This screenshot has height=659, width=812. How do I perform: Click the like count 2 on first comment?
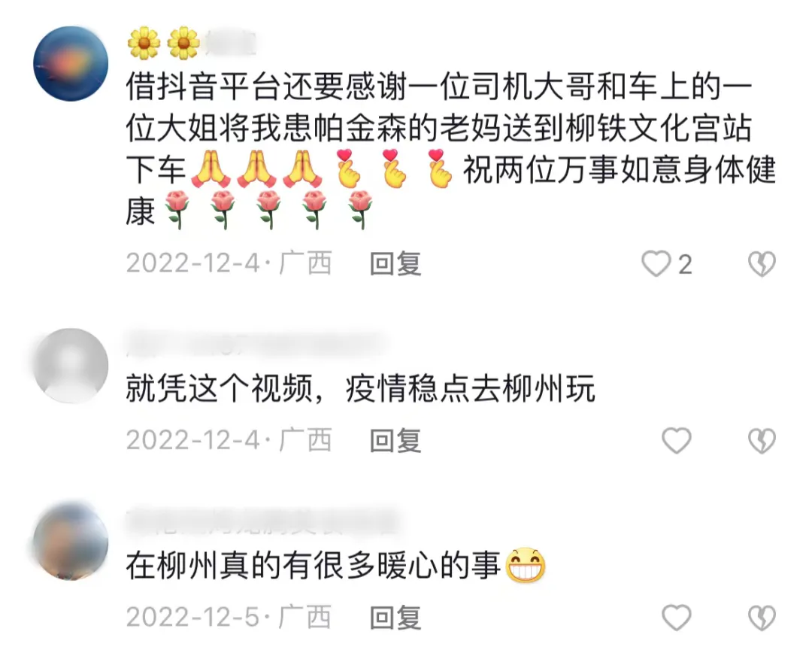coord(685,265)
